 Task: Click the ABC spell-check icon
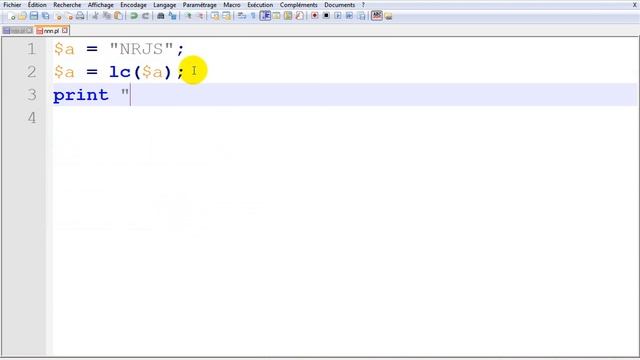pos(376,16)
